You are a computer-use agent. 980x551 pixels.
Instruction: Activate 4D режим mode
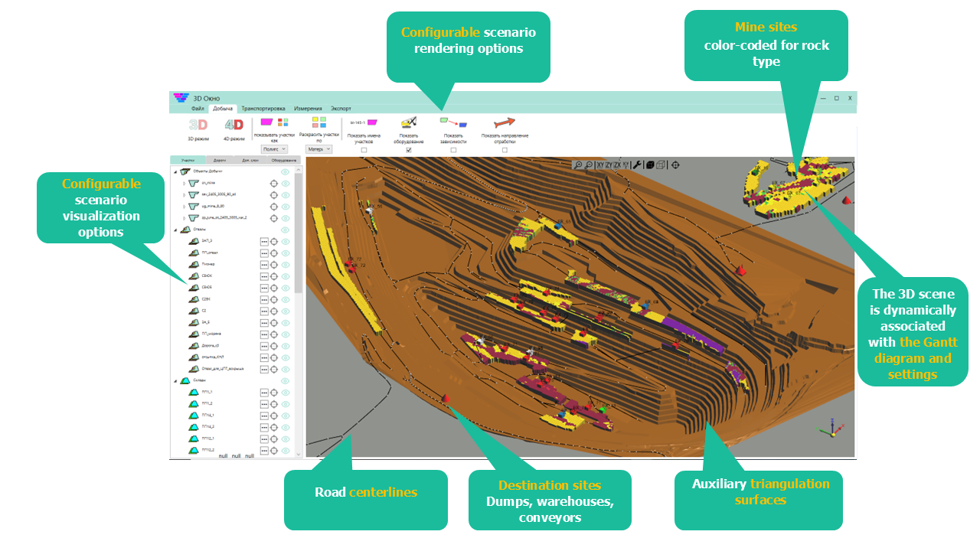tap(234, 126)
